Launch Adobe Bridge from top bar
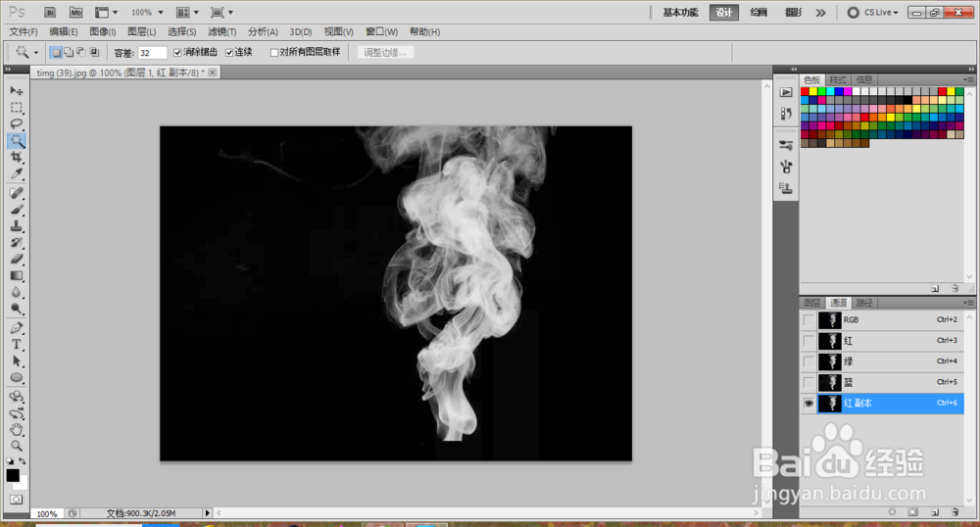 [x=50, y=12]
